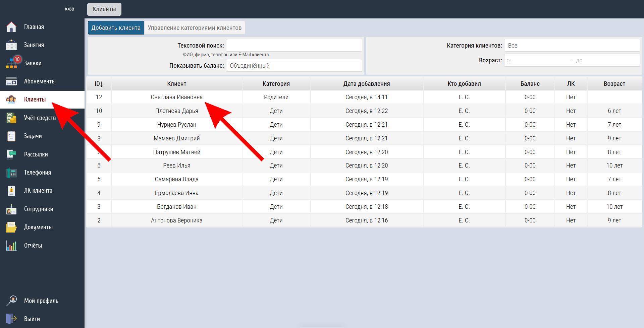The image size is (644, 328).
Task: Click the Возраст 'от' input field
Action: [x=537, y=60]
